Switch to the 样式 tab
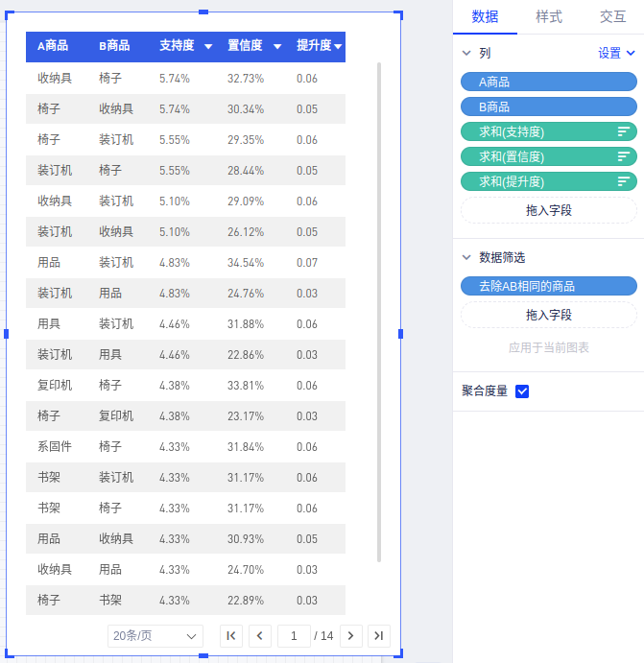Screen dimensions: 644x663 pyautogui.click(x=549, y=17)
